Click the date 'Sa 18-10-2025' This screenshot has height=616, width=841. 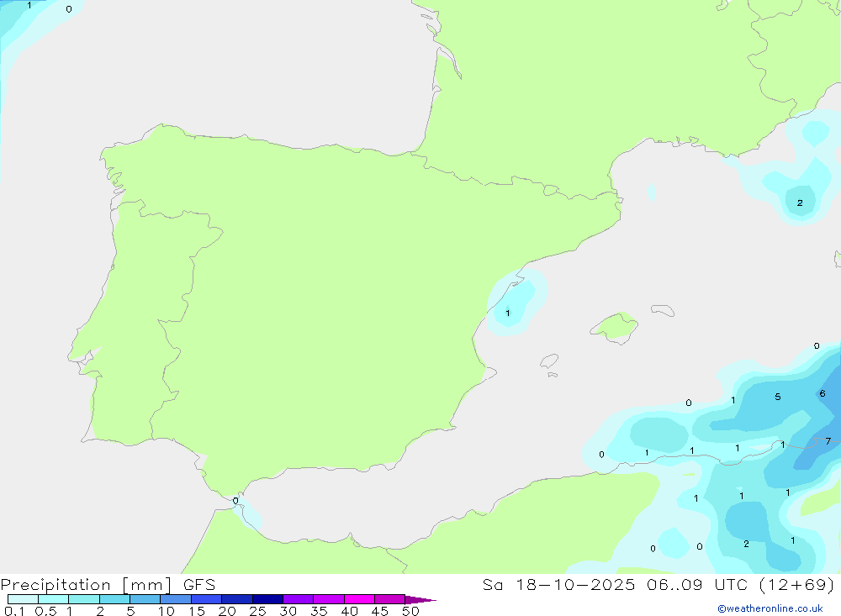(x=558, y=584)
